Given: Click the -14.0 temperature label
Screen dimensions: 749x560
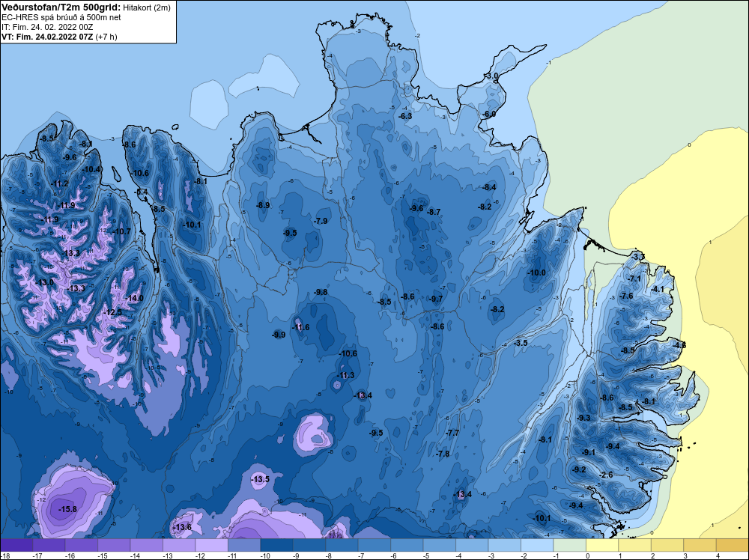Looking at the screenshot, I should (x=134, y=299).
